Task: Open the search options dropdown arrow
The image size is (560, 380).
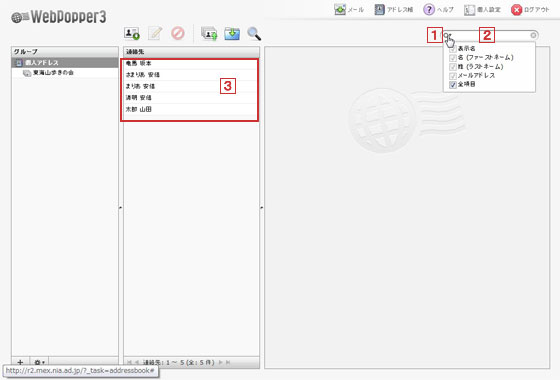Action: (x=448, y=35)
